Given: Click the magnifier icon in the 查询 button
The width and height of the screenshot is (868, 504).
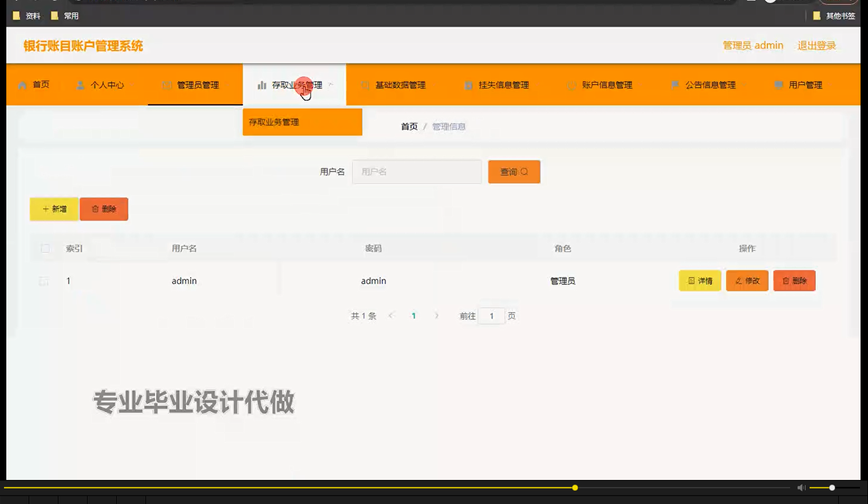Looking at the screenshot, I should coord(524,171).
